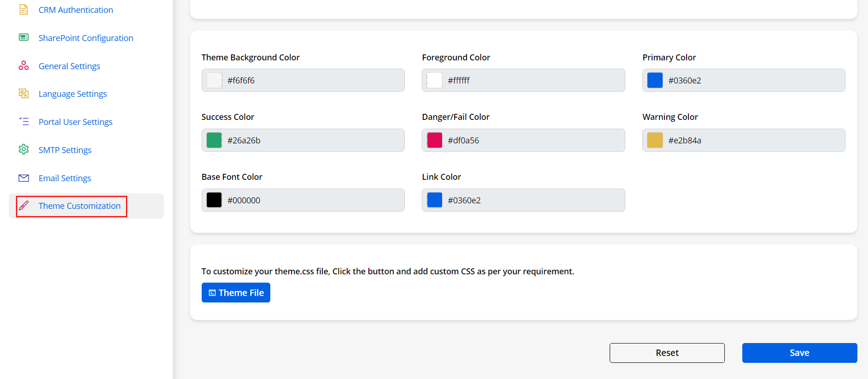Click the Theme Customization brush icon
The height and width of the screenshot is (379, 868).
pos(24,206)
